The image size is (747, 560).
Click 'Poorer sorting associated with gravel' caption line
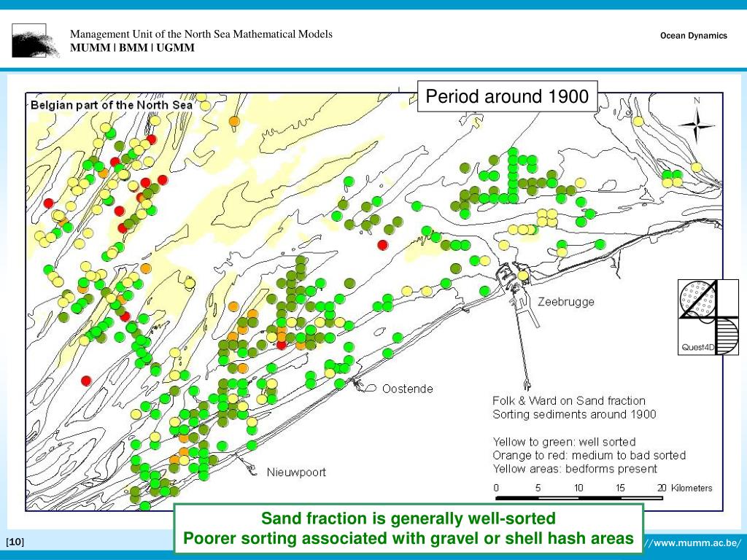(x=409, y=538)
